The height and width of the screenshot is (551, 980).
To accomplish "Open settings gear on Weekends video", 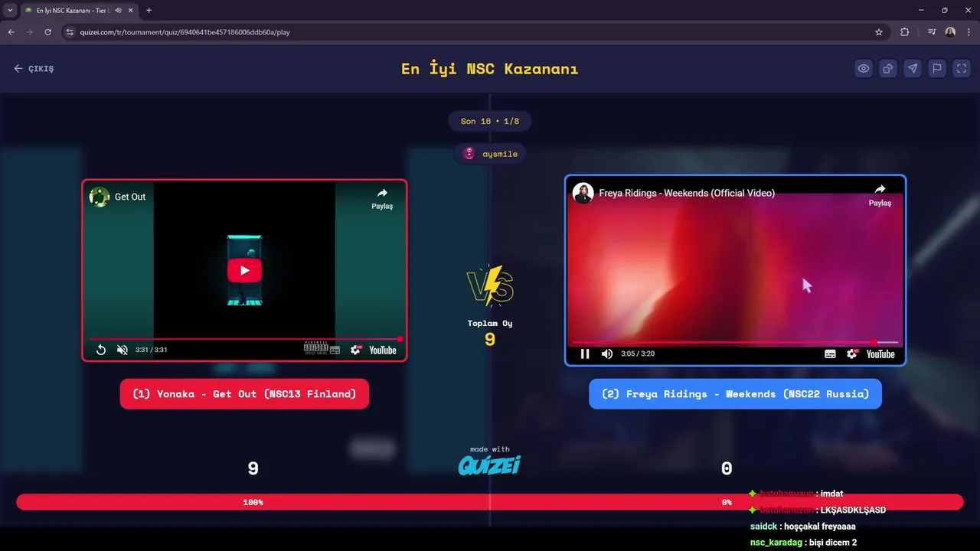I will click(x=852, y=354).
